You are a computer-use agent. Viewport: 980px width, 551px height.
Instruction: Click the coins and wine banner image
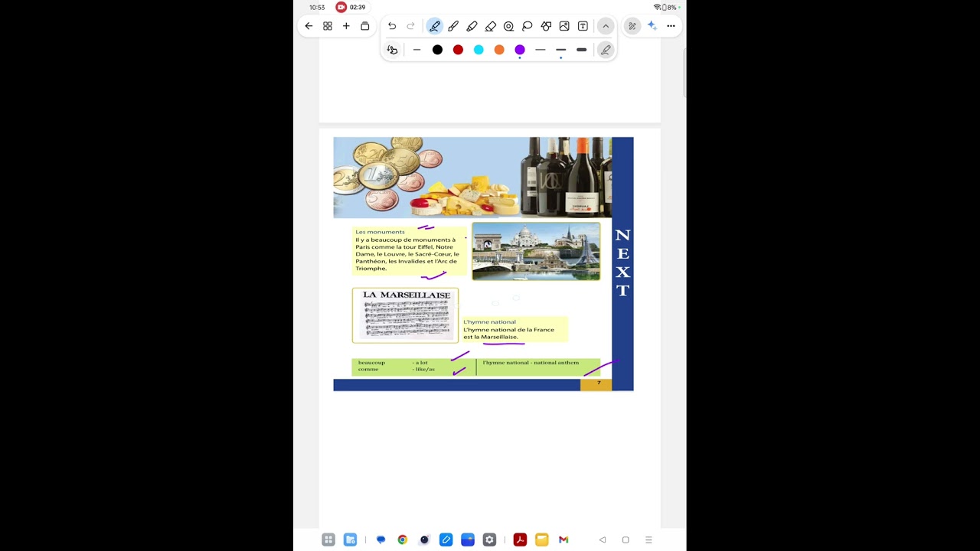[472, 178]
